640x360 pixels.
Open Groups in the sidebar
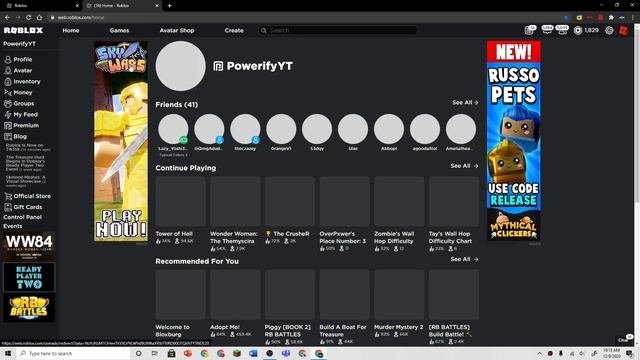point(19,103)
